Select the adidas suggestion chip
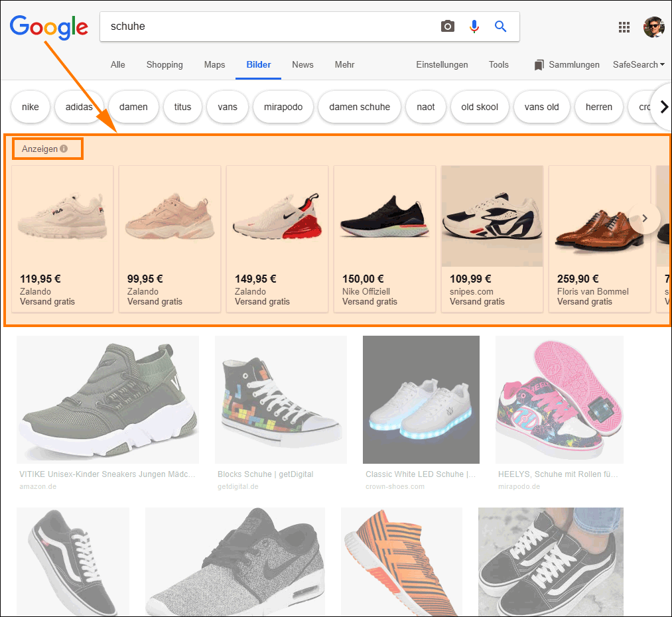Screen dimensions: 672x617 tap(79, 107)
